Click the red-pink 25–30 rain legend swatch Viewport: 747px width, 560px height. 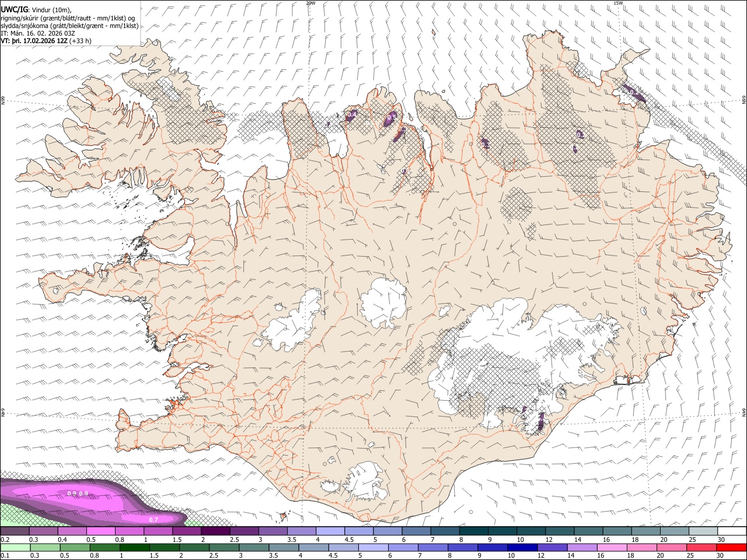pyautogui.click(x=701, y=547)
